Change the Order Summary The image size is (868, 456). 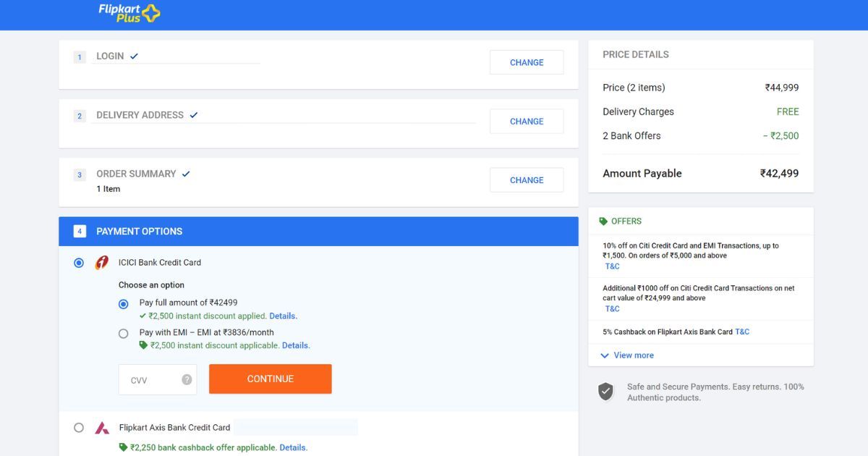pos(527,180)
